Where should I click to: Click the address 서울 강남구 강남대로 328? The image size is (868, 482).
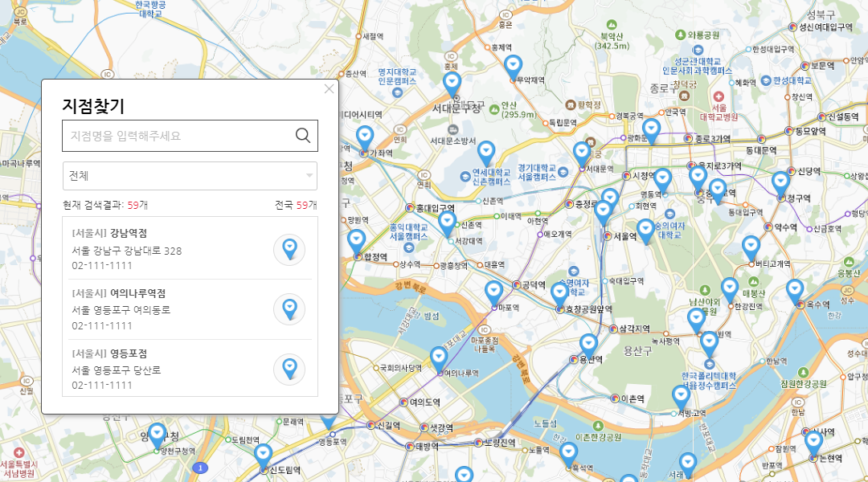pyautogui.click(x=127, y=251)
